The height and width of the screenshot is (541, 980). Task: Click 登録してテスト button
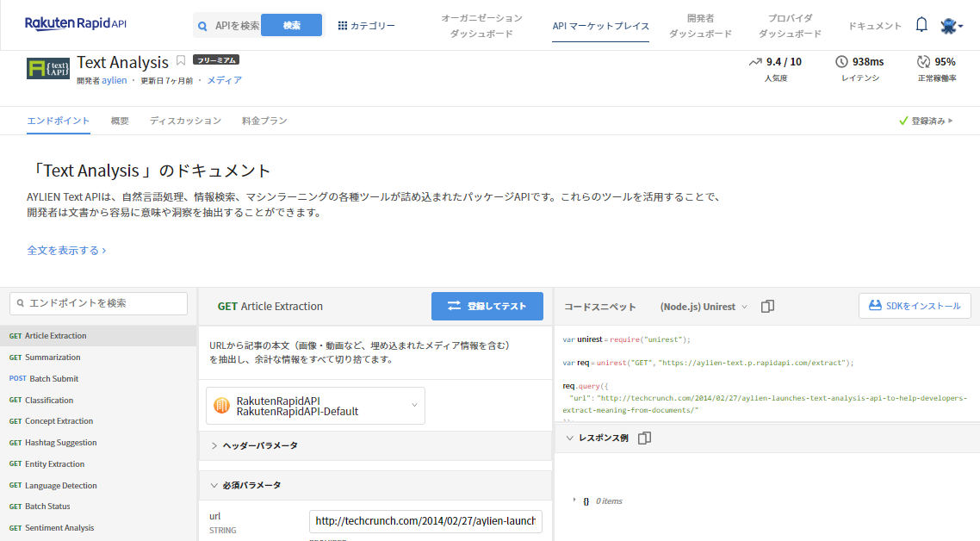click(487, 306)
